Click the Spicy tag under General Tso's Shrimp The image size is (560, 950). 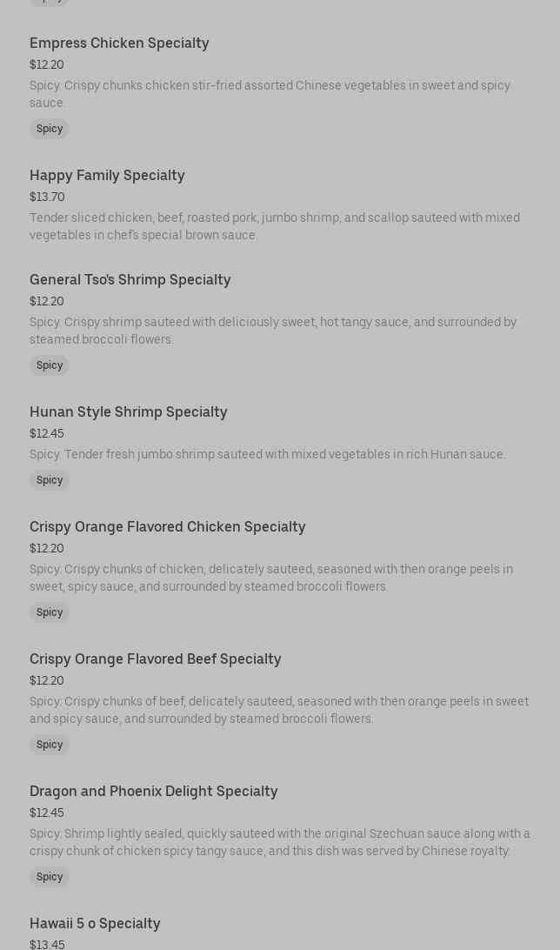(50, 365)
